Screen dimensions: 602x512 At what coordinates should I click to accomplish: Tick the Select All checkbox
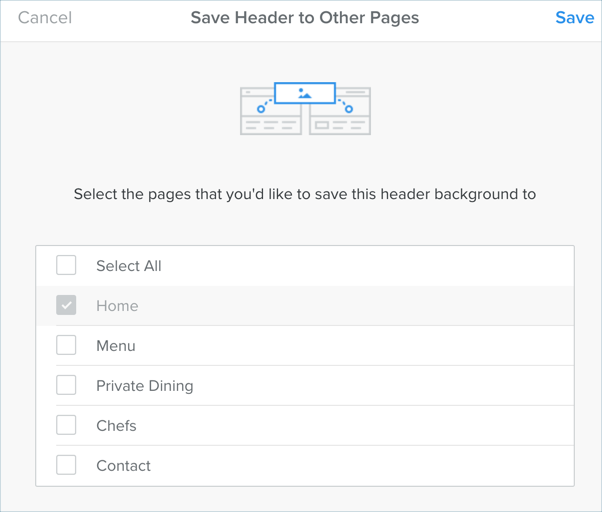click(x=66, y=265)
